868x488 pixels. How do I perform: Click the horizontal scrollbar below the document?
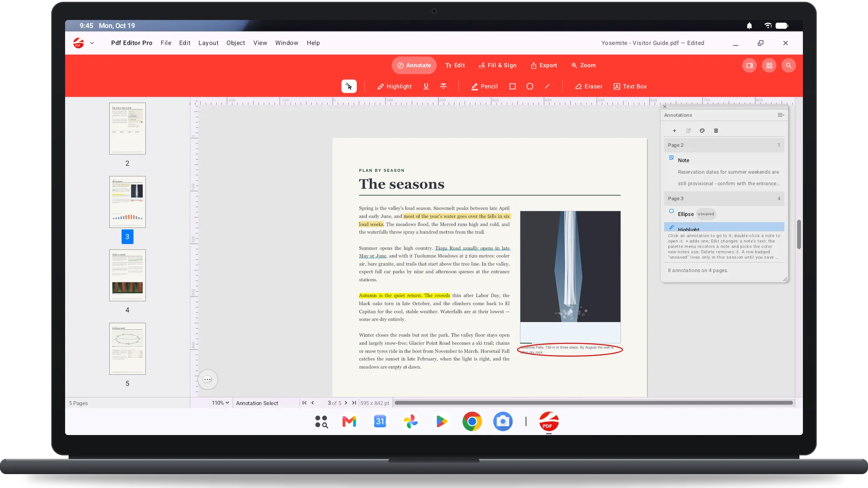tap(594, 403)
